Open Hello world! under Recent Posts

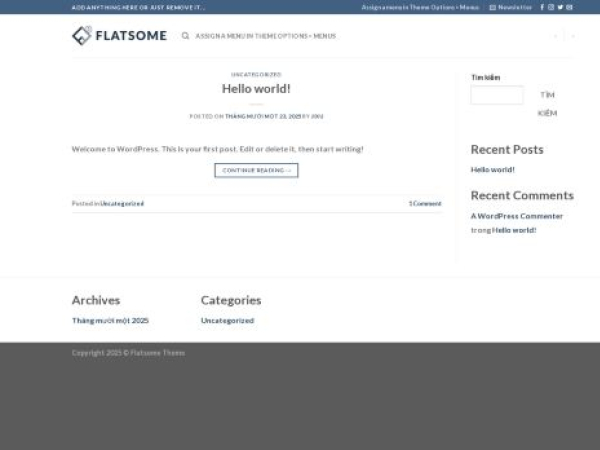(493, 169)
